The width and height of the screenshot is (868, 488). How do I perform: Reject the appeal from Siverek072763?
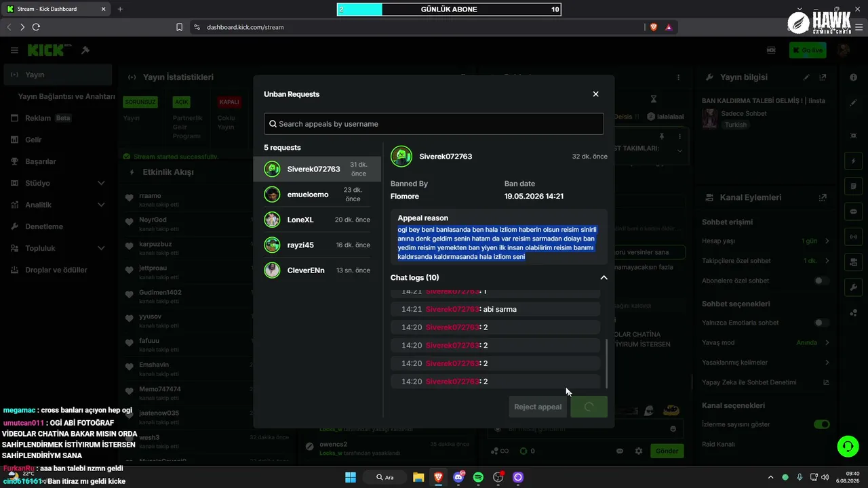point(538,407)
